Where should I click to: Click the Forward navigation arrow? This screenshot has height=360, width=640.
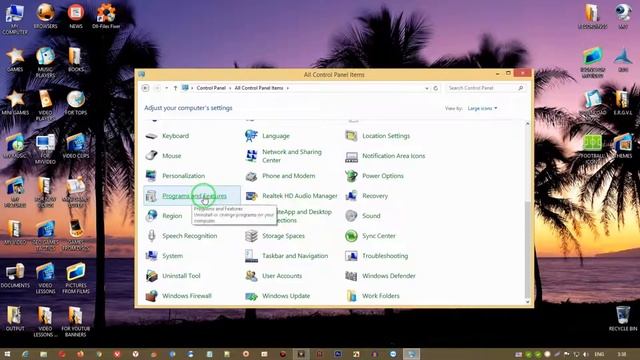(157, 88)
